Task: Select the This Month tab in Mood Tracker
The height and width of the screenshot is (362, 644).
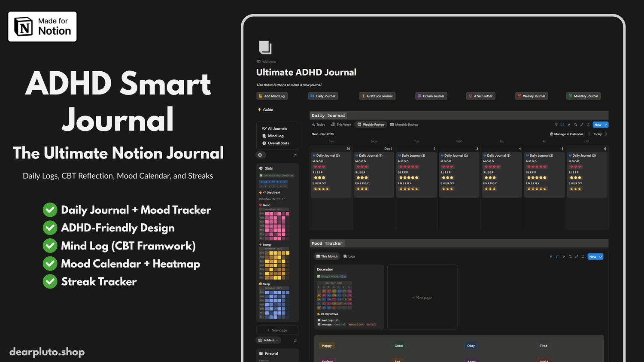Action: 327,256
